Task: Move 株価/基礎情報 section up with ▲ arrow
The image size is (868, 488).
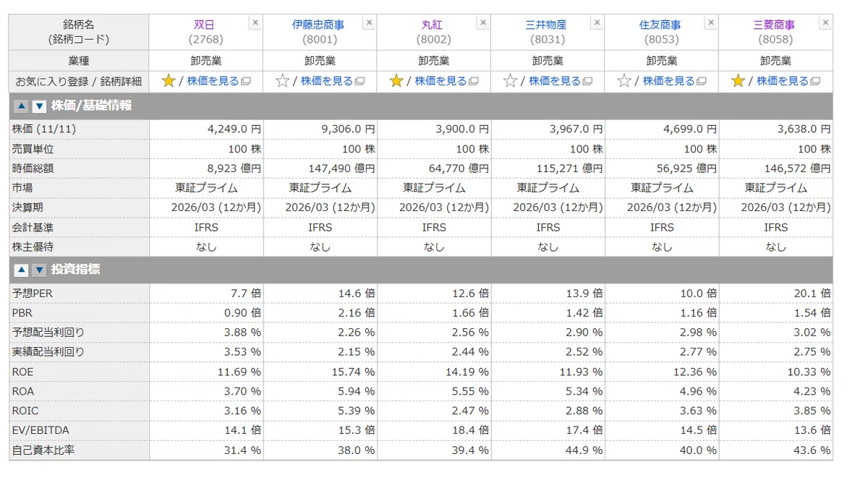Action: click(22, 106)
